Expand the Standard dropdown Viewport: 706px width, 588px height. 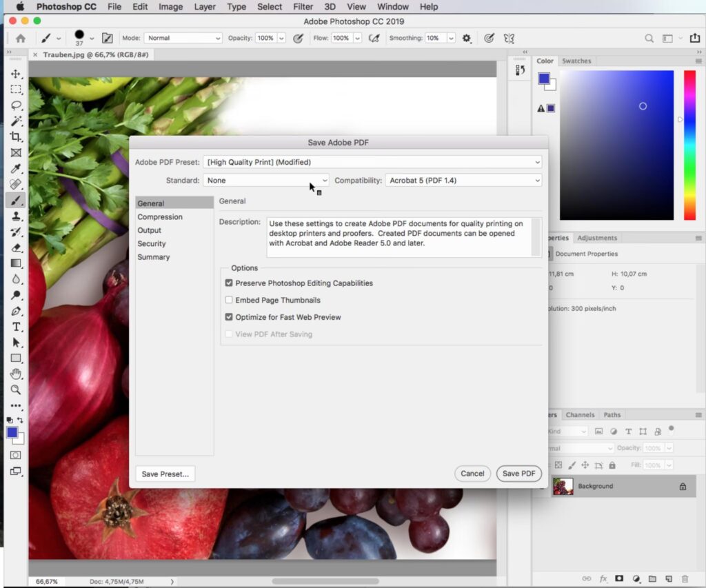coord(266,181)
